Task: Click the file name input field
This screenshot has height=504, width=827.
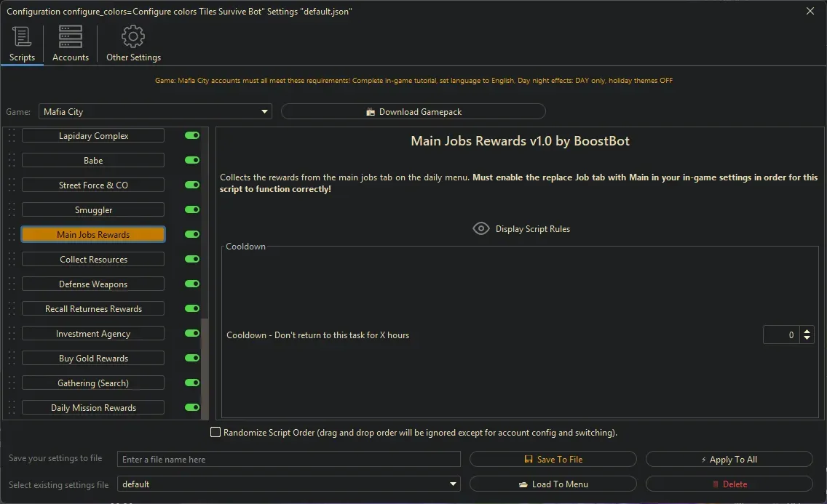Action: 288,458
